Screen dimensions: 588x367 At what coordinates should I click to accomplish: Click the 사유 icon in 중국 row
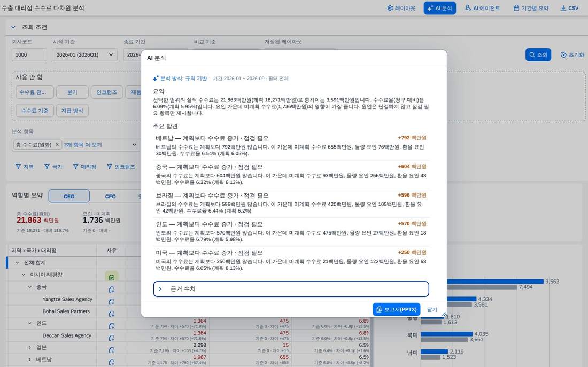(111, 290)
